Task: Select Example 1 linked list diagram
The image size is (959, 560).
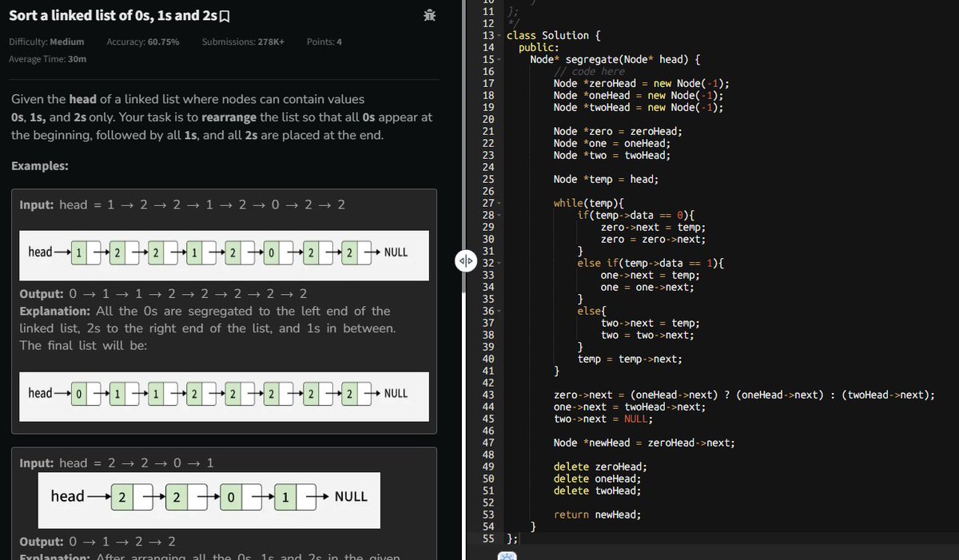Action: [x=224, y=254]
